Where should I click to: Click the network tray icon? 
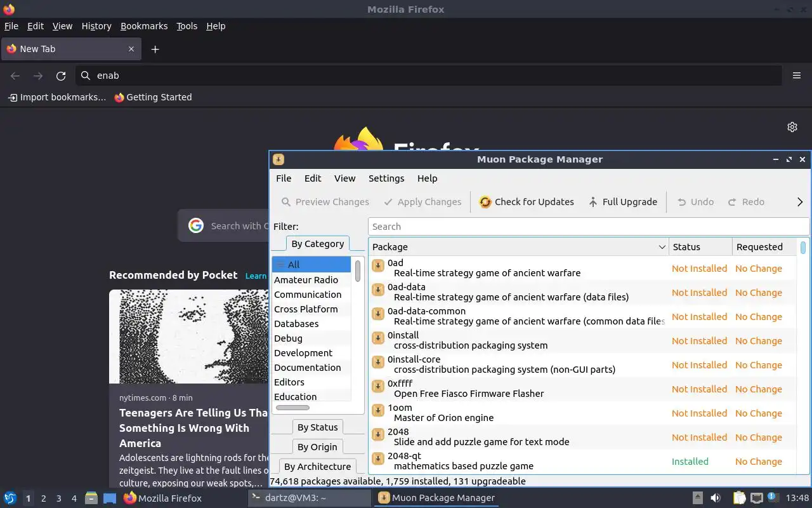click(756, 498)
